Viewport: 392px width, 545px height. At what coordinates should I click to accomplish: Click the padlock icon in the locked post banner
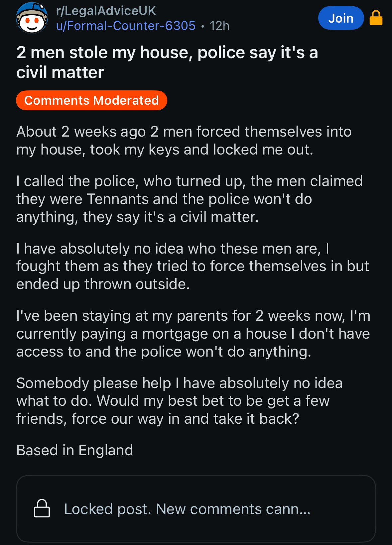(42, 508)
